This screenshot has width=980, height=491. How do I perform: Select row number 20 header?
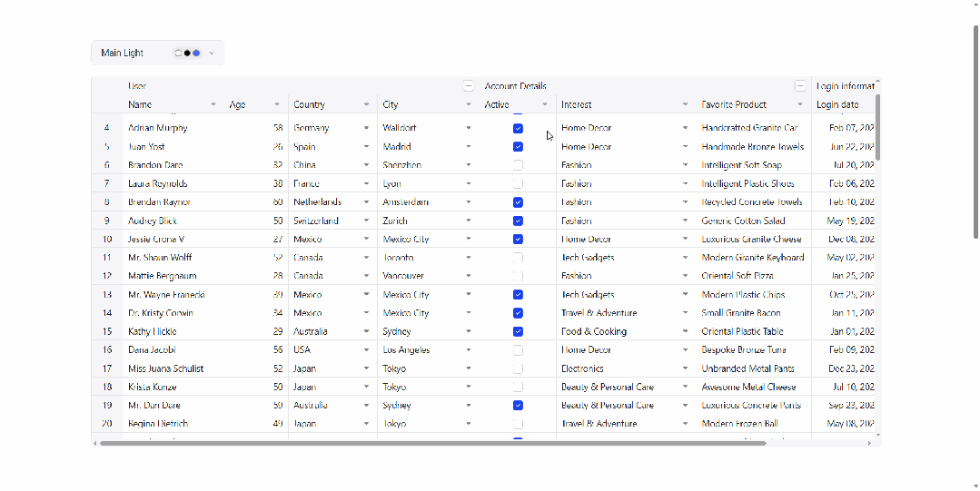tap(107, 424)
